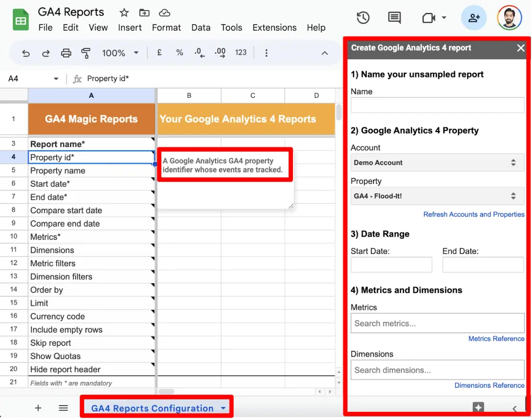
Task: Open the Metrics Reference link
Action: point(496,338)
